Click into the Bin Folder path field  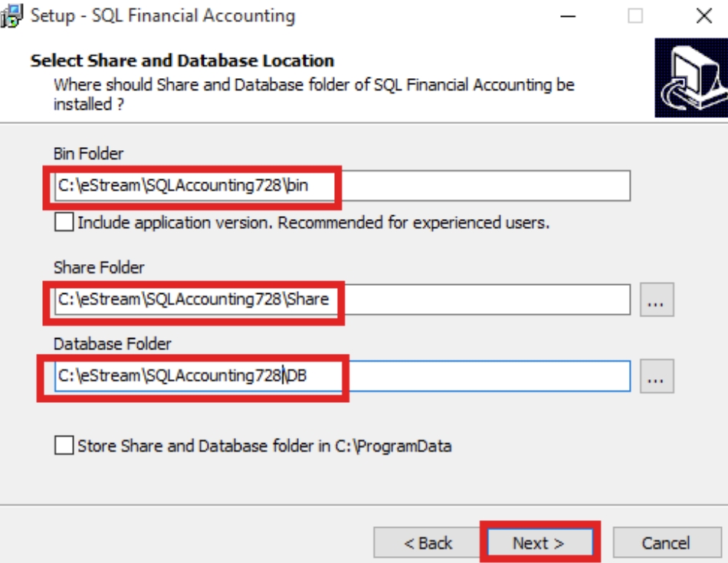tap(460, 185)
